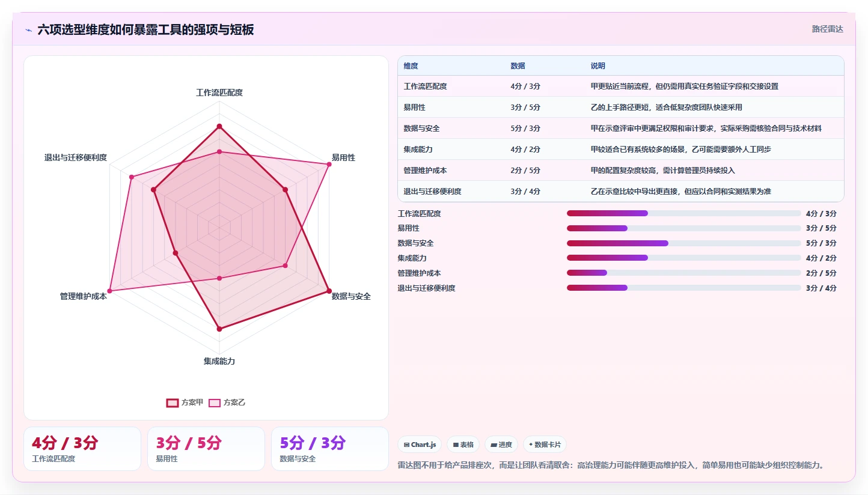Open the 4分 / 3分 工作流匹配度 stat card
This screenshot has width=868, height=495.
coord(82,449)
